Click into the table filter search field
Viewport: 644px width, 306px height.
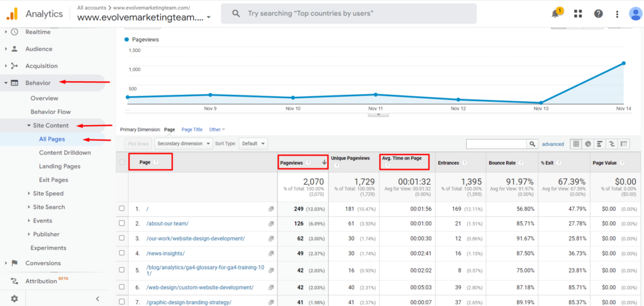tap(497, 144)
